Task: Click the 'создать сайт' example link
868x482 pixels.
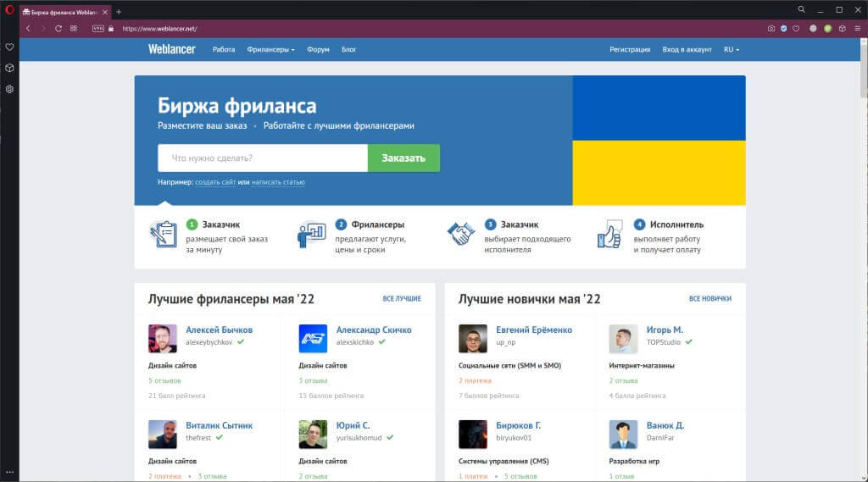Action: pos(215,182)
